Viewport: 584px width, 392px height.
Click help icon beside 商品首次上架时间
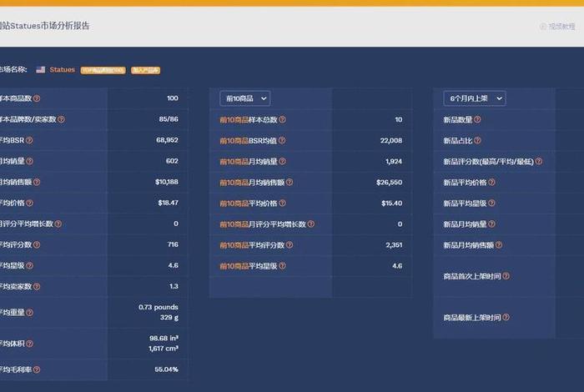tap(506, 276)
